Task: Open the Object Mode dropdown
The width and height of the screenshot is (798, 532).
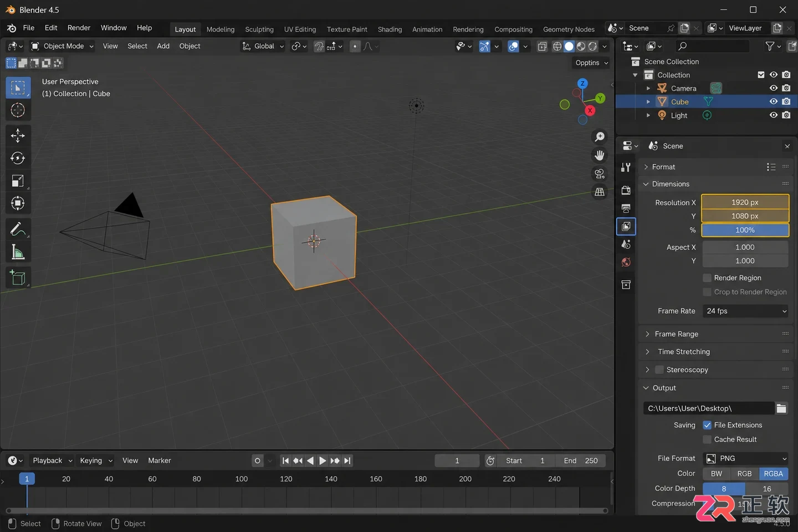Action: [x=62, y=46]
